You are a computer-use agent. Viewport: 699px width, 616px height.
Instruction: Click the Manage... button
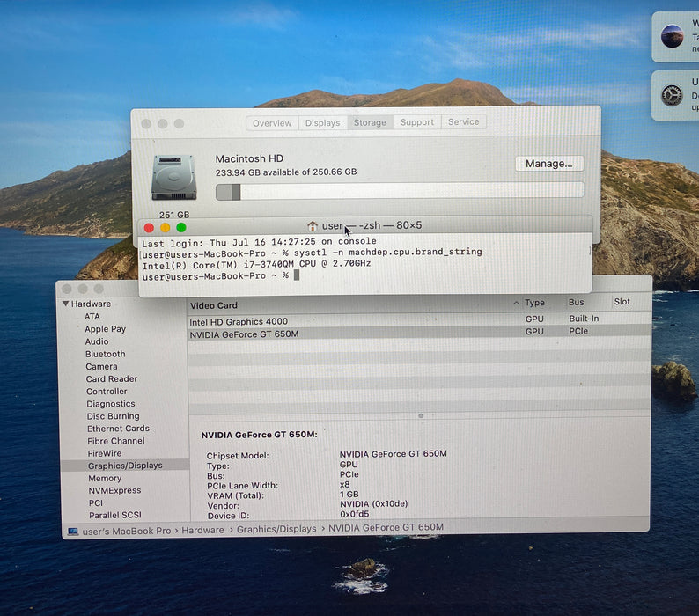[x=549, y=164]
